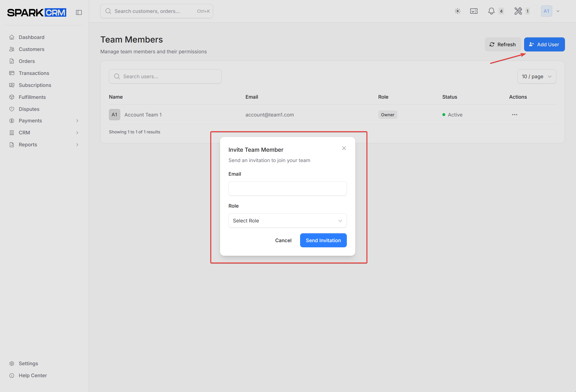
Task: Click the Active status text
Action: click(x=455, y=115)
